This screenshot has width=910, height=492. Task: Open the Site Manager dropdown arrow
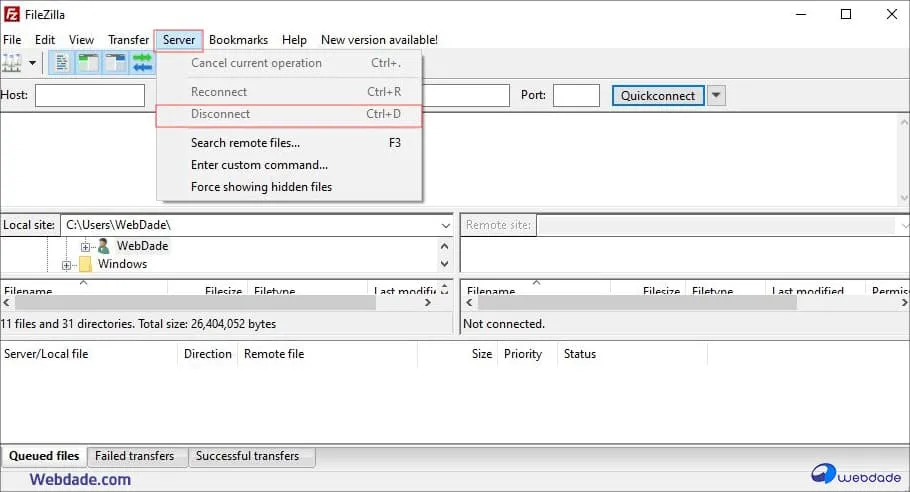32,63
